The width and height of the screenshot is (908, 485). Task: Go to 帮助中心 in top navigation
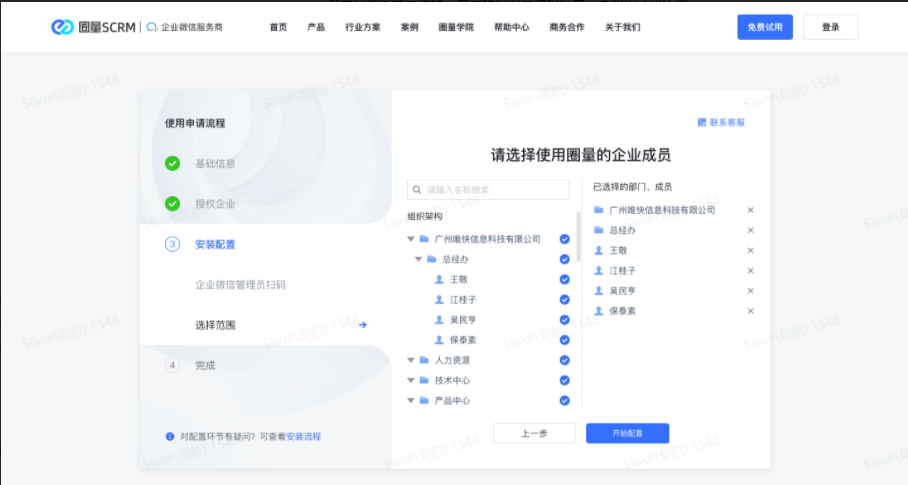click(x=511, y=27)
